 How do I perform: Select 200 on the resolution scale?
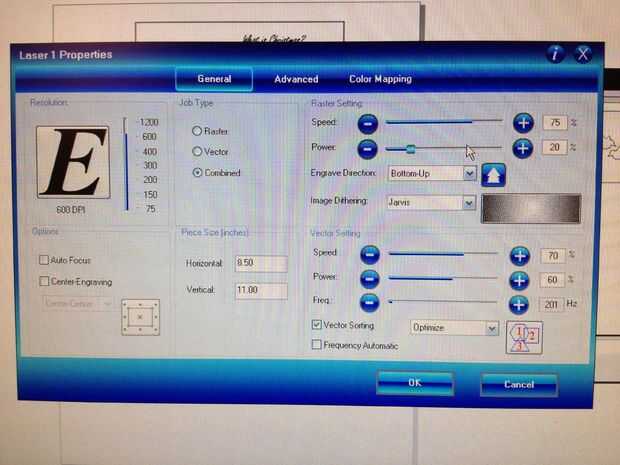point(150,180)
